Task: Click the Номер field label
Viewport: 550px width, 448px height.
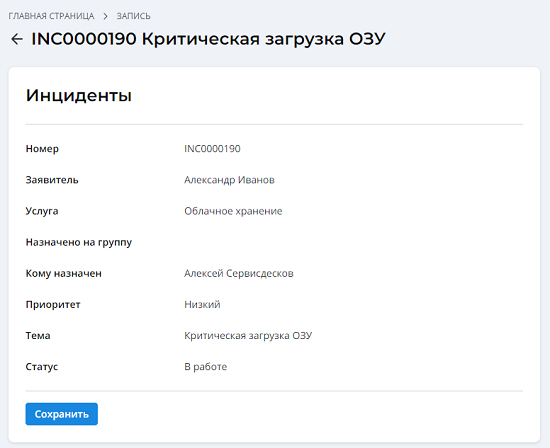Action: point(42,149)
